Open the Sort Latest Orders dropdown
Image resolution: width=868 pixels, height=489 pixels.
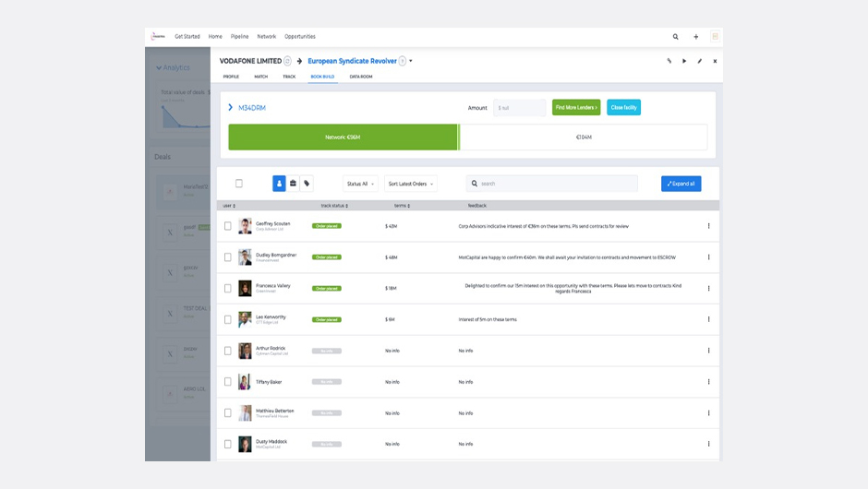point(411,184)
